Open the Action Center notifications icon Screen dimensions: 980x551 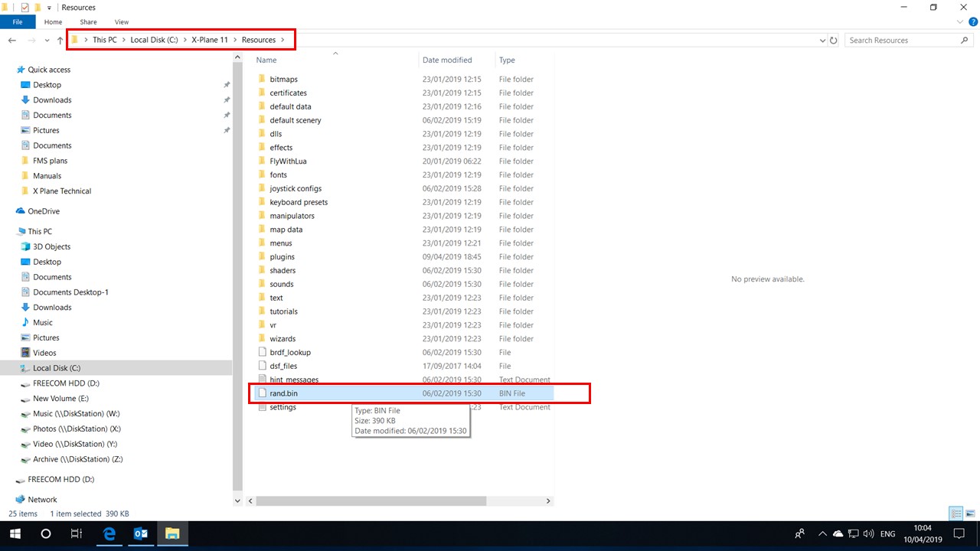(x=958, y=533)
